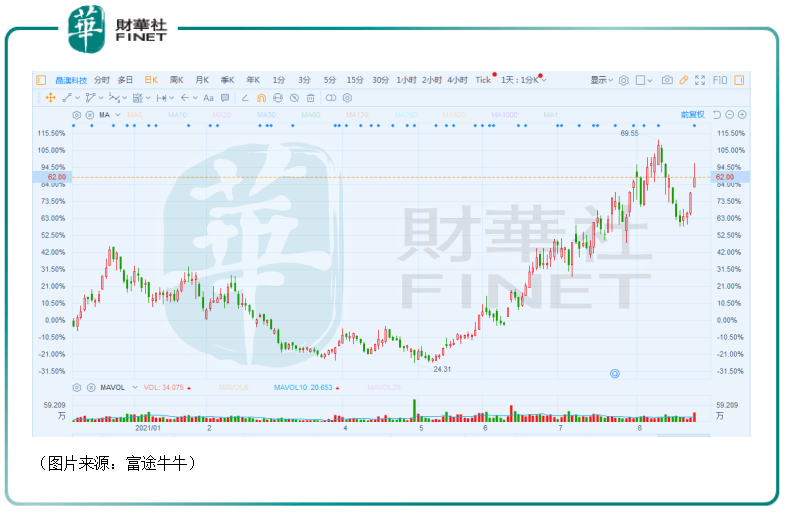Viewport: 786px width, 513px height.
Task: Open MA indicator settings gear
Action: click(77, 115)
